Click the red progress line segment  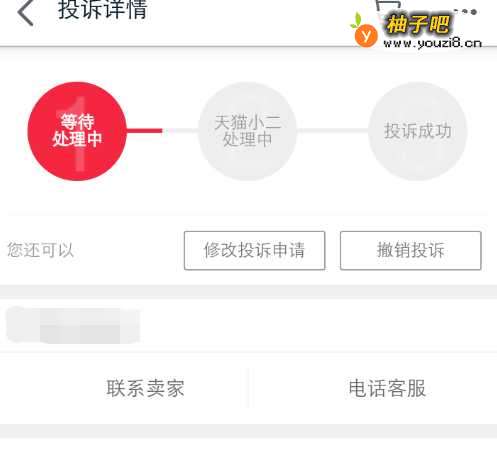pos(145,131)
